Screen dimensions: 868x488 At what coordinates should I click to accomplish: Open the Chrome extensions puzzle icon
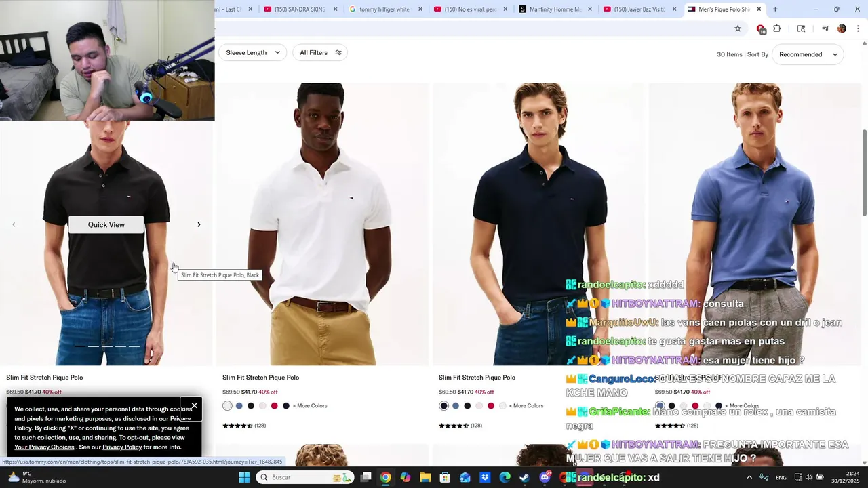coord(777,28)
